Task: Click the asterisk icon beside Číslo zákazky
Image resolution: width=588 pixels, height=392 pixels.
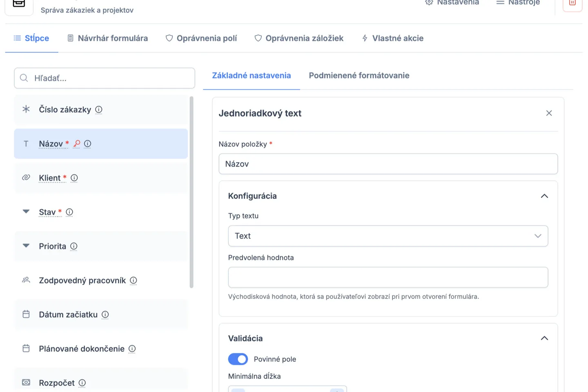Action: pos(26,109)
